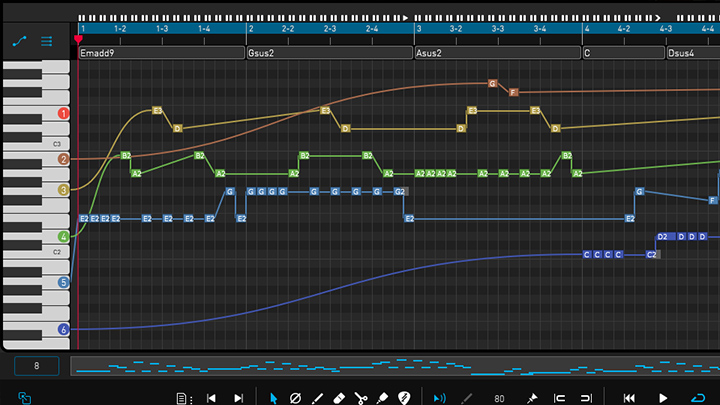Select the mute (slashed circle) tool
The width and height of the screenshot is (720, 405).
click(x=295, y=398)
